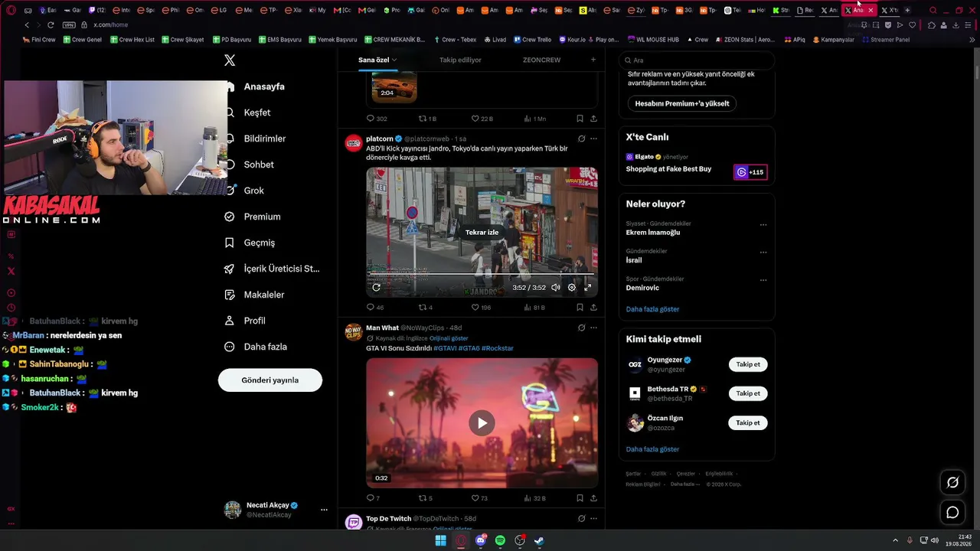Viewport: 980px width, 551px height.
Task: Open the #GTAVI hashtag link
Action: point(445,348)
